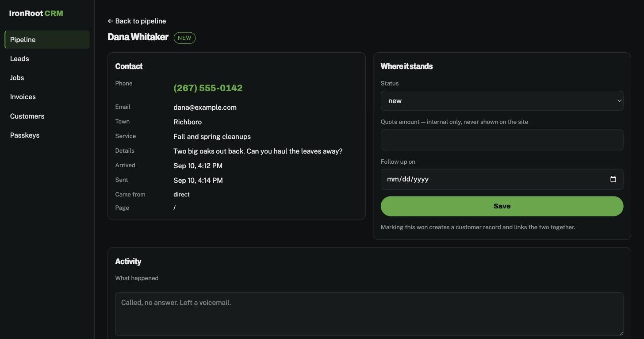Open the calendar picker in Follow up on
Image resolution: width=644 pixels, height=339 pixels.
[x=613, y=179]
